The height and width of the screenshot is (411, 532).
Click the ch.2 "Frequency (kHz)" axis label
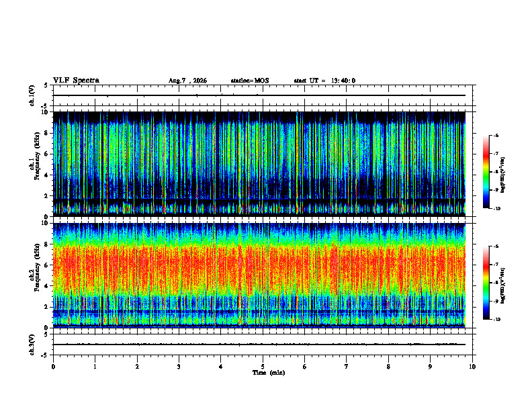tap(37, 267)
